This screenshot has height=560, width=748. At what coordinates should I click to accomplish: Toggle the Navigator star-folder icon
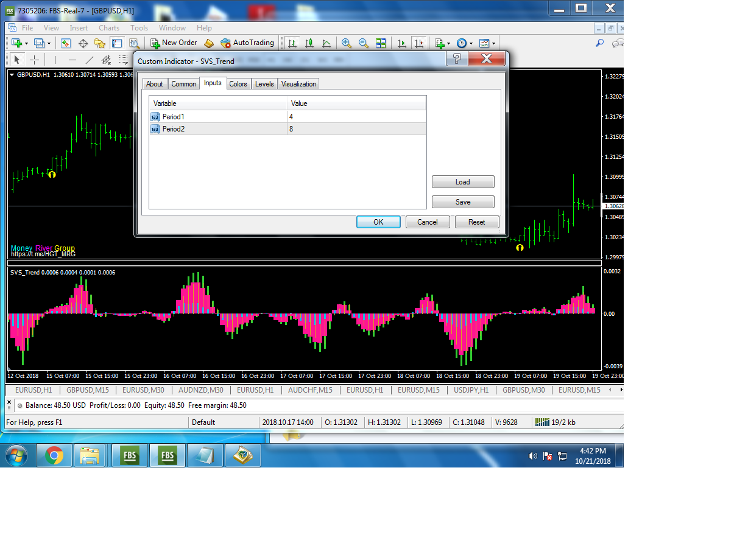(x=100, y=43)
